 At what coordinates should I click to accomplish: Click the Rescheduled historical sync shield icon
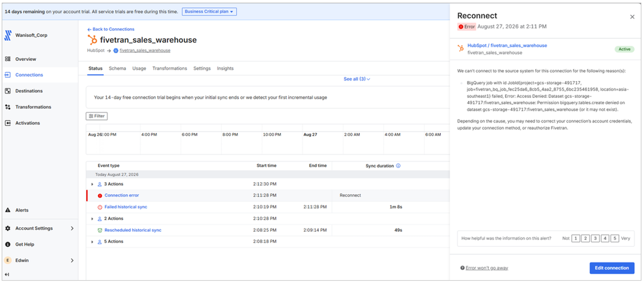click(100, 230)
